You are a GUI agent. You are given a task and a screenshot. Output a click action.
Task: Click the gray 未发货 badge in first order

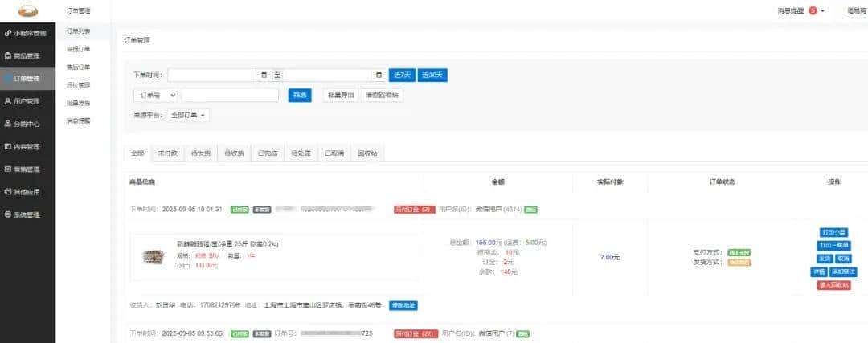tap(262, 210)
